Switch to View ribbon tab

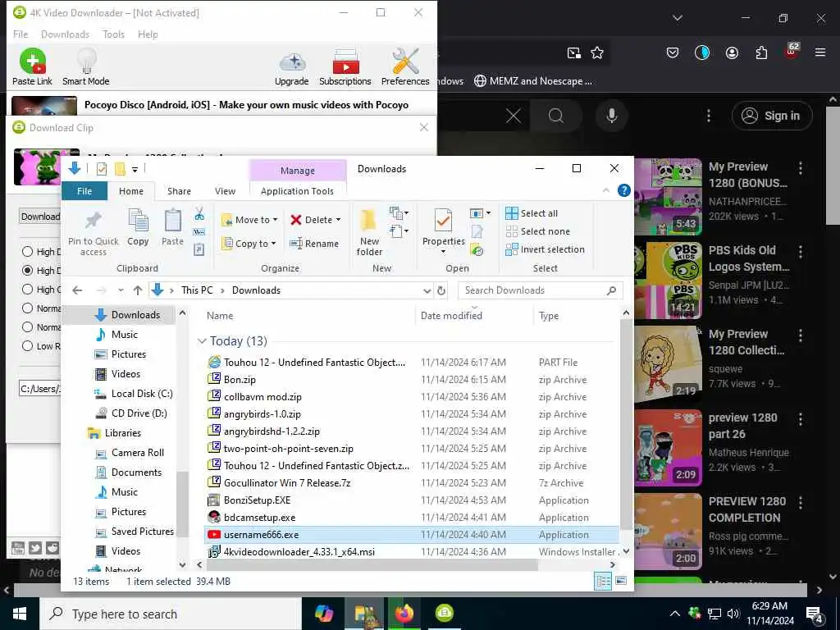pos(225,191)
